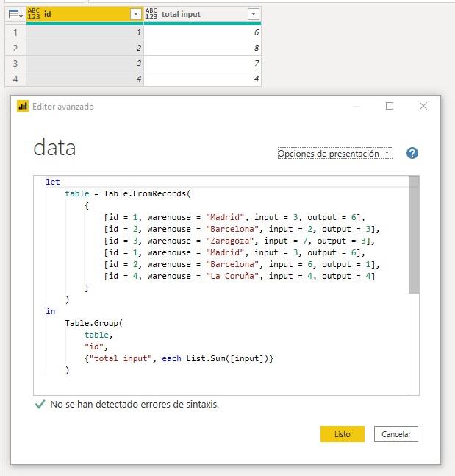Open the total input column filter dropdown
Screen dimensions: 455x476
click(x=253, y=14)
